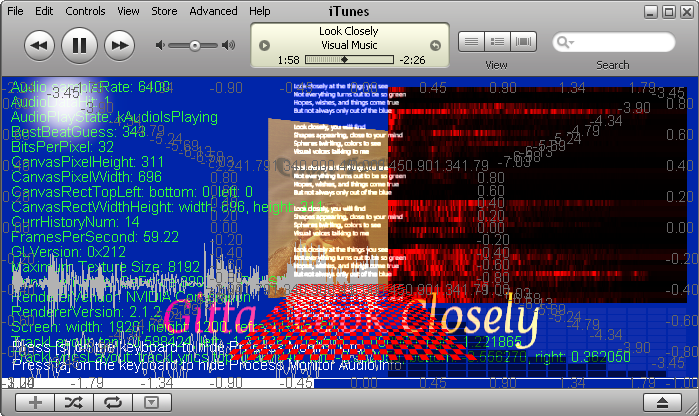Minimize the iTunes window

(x=650, y=12)
